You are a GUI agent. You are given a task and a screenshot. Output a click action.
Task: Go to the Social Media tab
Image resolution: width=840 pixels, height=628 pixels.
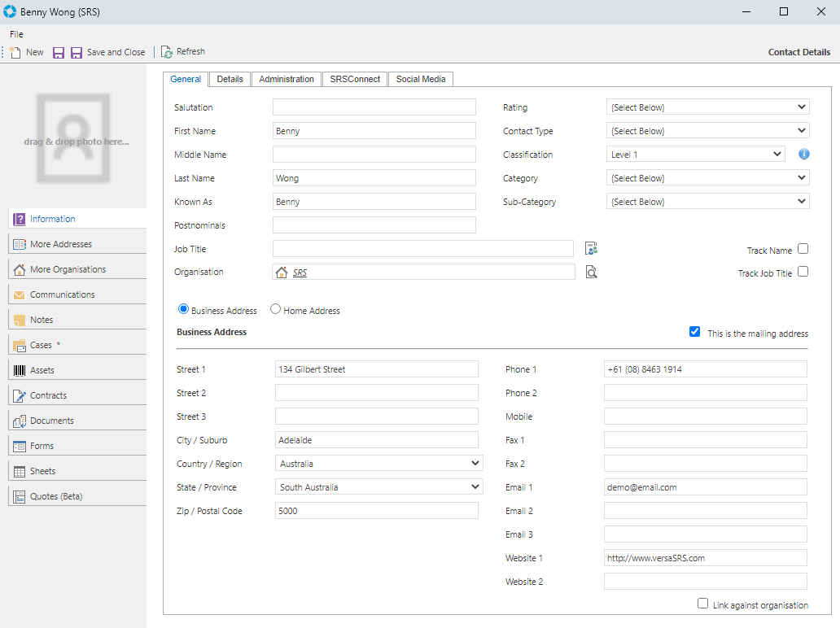421,79
